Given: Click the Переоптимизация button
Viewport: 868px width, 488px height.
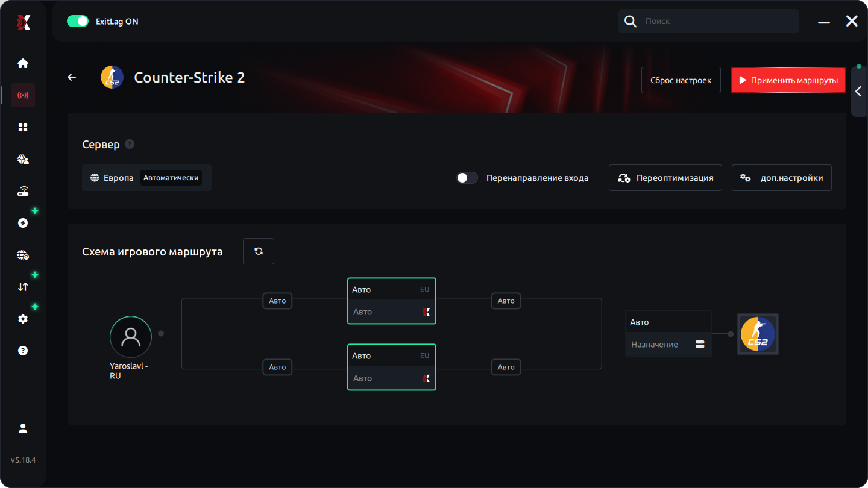Looking at the screenshot, I should (665, 178).
